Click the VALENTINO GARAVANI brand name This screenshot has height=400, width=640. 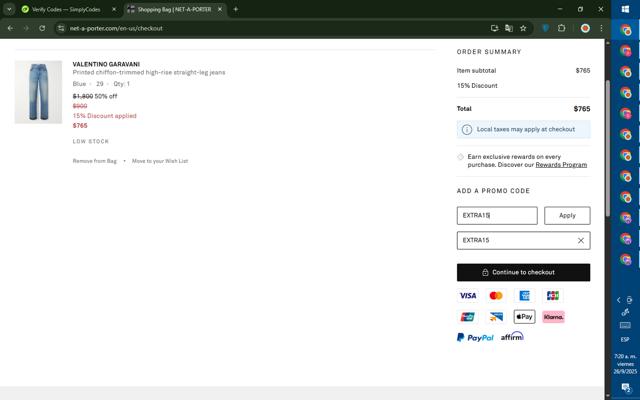tap(106, 64)
